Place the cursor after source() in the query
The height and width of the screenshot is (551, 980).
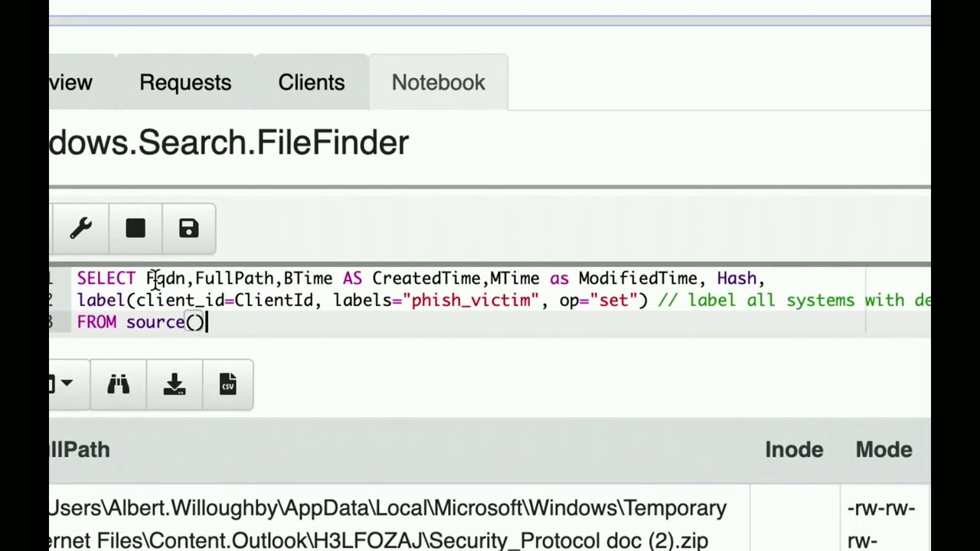click(x=207, y=322)
